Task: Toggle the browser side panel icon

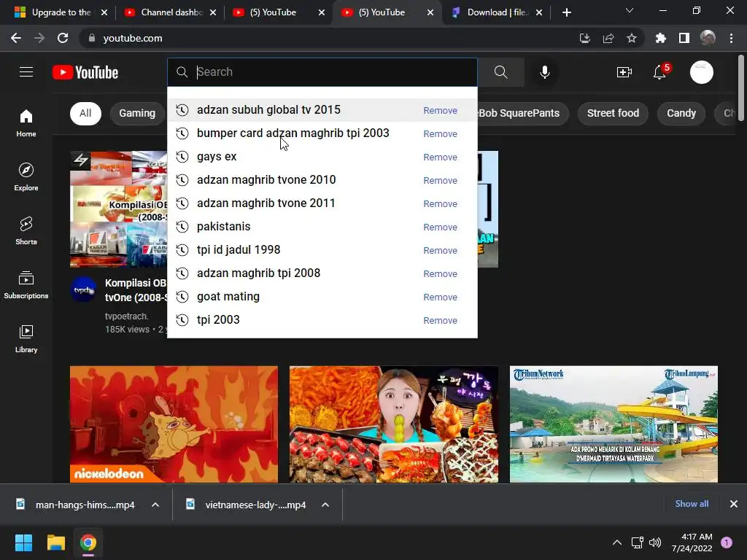Action: (684, 38)
